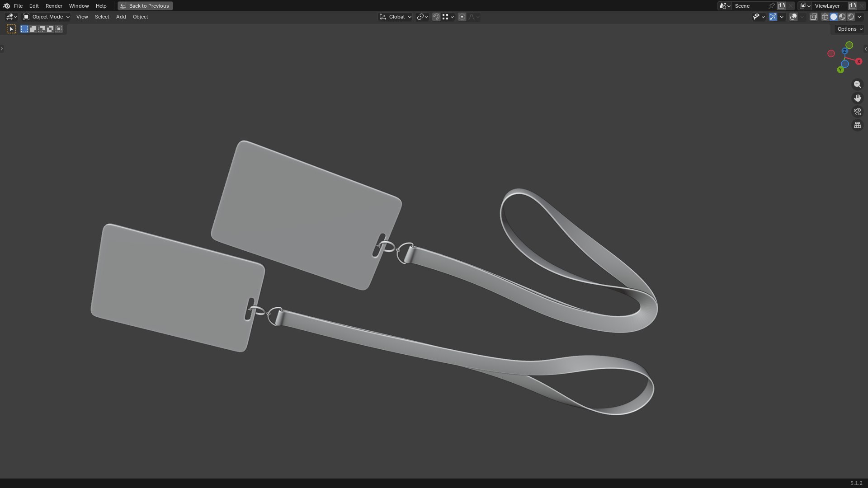Open the snapping options dropdown
Image resolution: width=868 pixels, height=488 pixels.
(x=448, y=17)
